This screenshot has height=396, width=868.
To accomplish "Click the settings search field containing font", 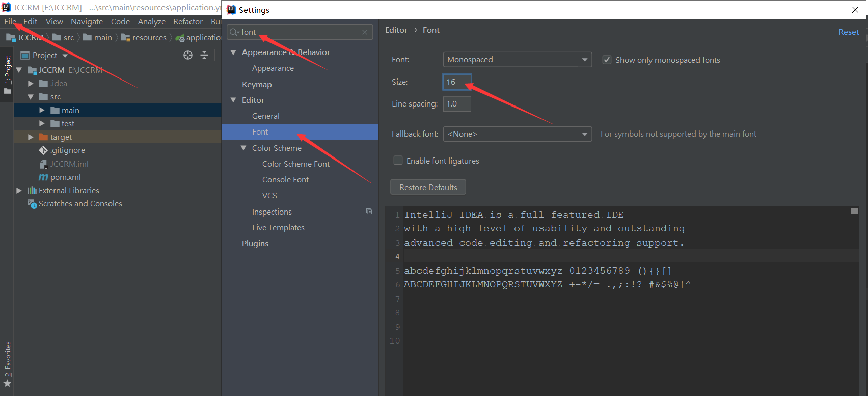I will click(x=300, y=32).
